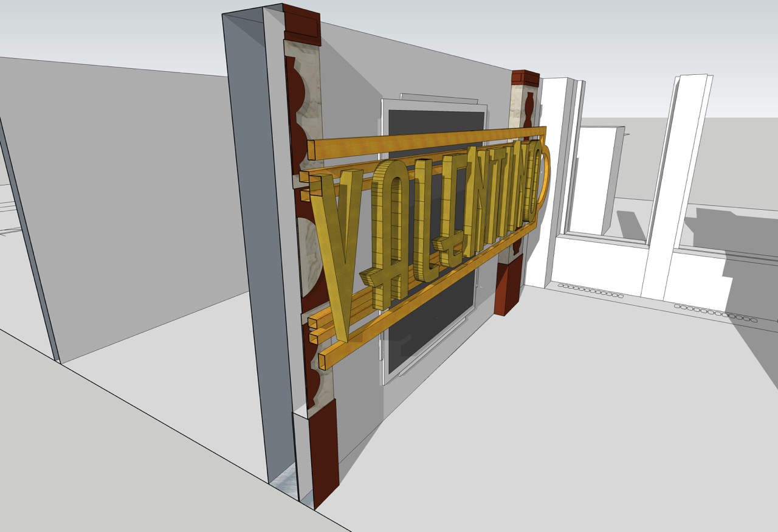778x532 pixels.
Task: Select the top golden bar of sign frame
Action: click(425, 141)
